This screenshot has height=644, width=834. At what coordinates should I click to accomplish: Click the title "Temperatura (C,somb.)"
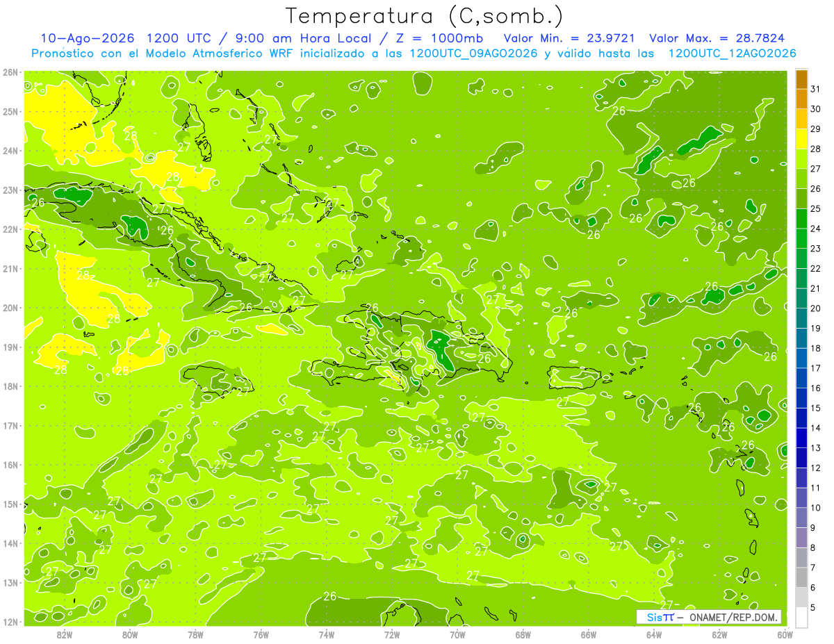pos(424,17)
